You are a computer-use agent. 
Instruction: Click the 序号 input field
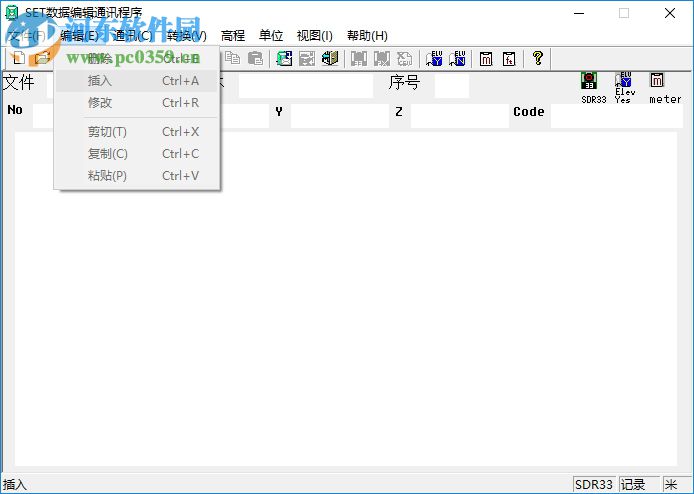[x=452, y=85]
